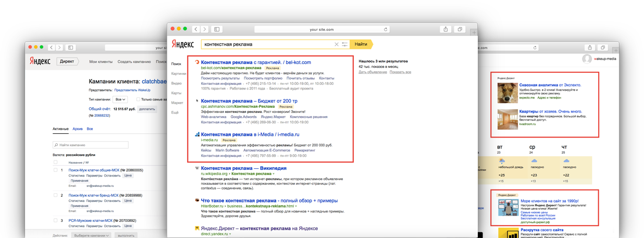This screenshot has height=238, width=644.
Task: Expand ru.wikipedia.org result URL arrow
Action: pos(274,173)
